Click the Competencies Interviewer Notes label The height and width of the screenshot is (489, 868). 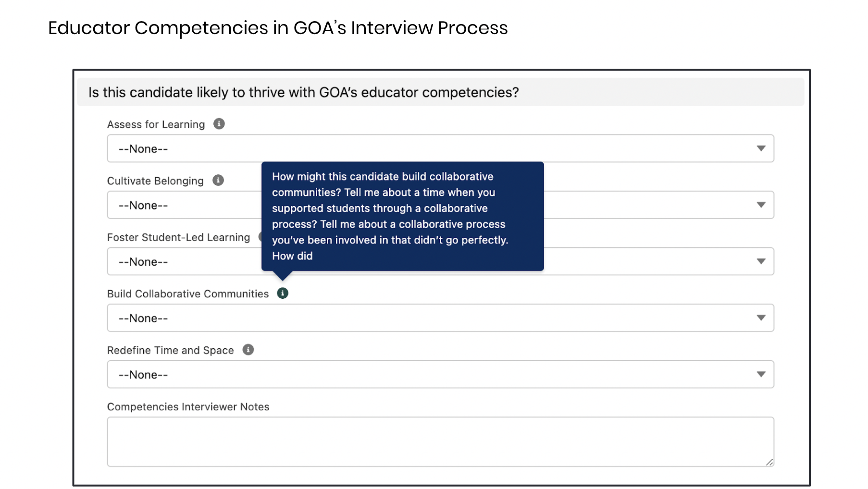188,407
